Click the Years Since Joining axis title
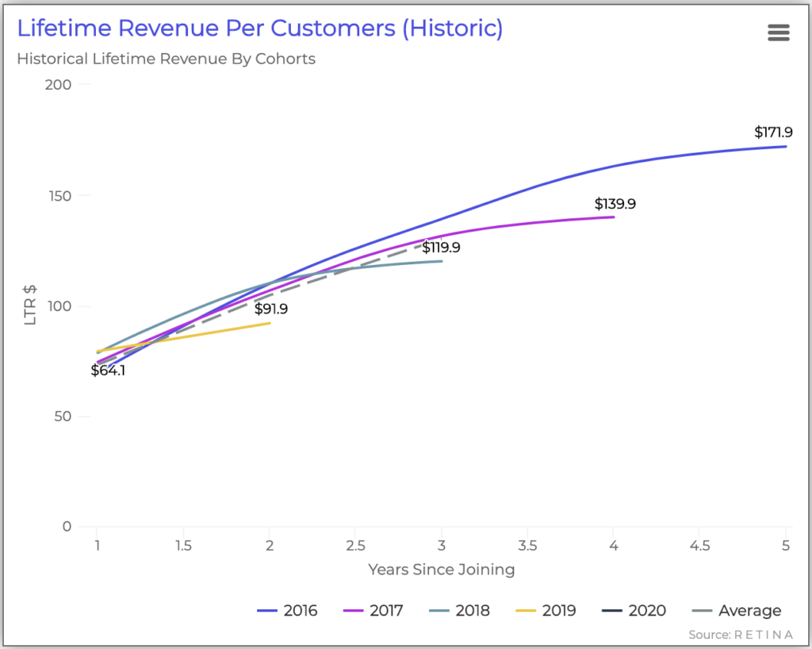 (x=441, y=570)
